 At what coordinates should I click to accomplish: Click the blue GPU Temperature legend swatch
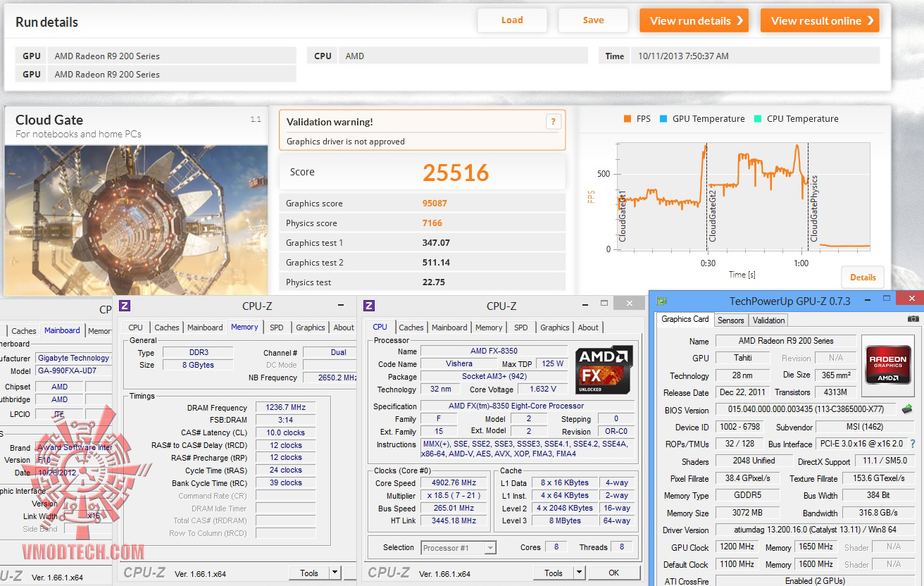click(663, 119)
